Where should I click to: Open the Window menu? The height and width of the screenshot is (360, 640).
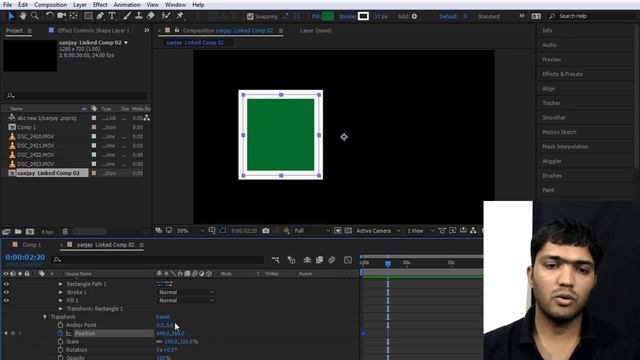(175, 5)
